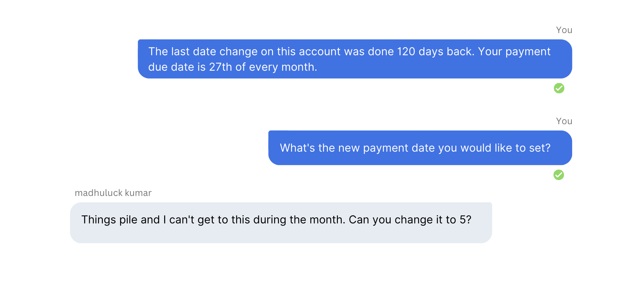
Task: Select the message about the last date change
Action: [355, 59]
